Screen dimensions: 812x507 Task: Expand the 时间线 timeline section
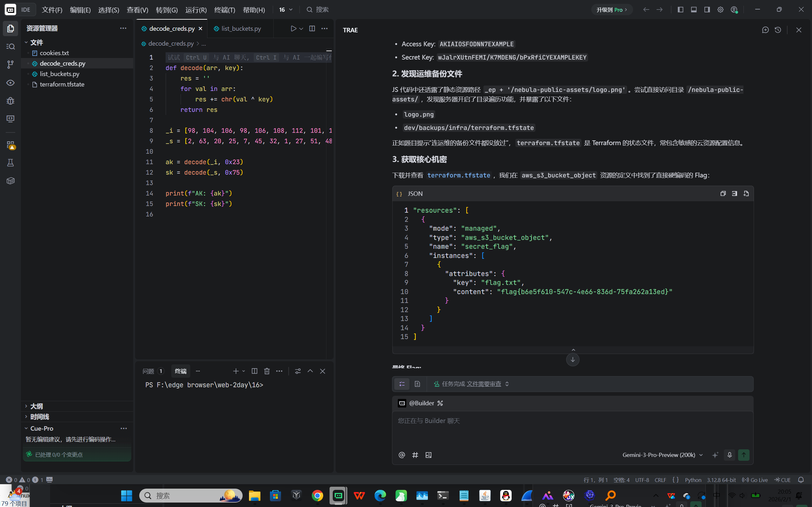(x=39, y=416)
